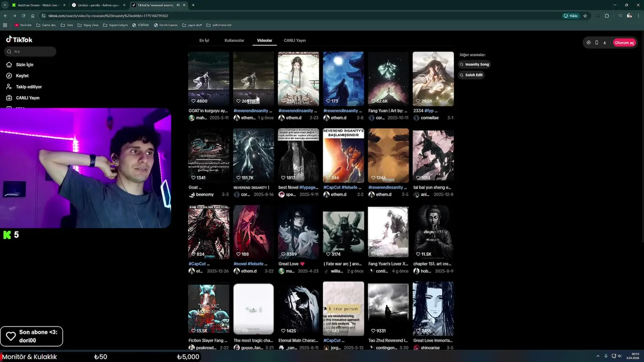
Task: Reload the page
Action: click(23, 16)
